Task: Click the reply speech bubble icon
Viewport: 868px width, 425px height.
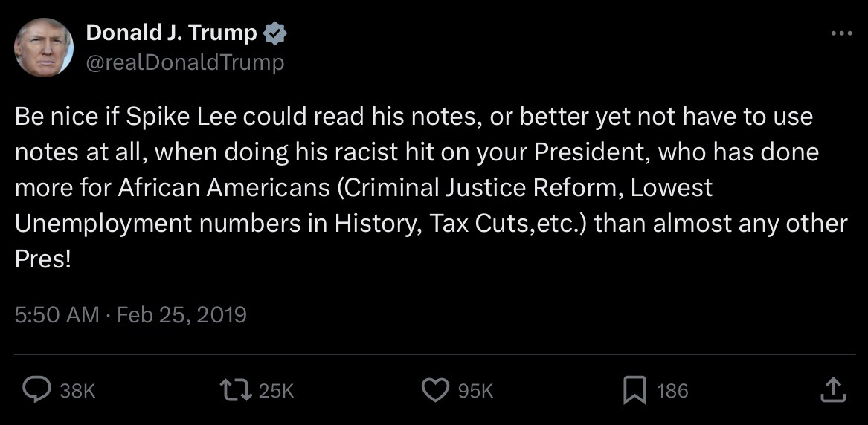Action: pyautogui.click(x=34, y=390)
